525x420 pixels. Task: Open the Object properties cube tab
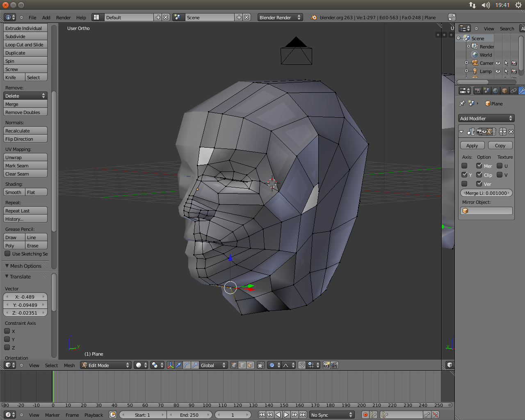(x=504, y=91)
